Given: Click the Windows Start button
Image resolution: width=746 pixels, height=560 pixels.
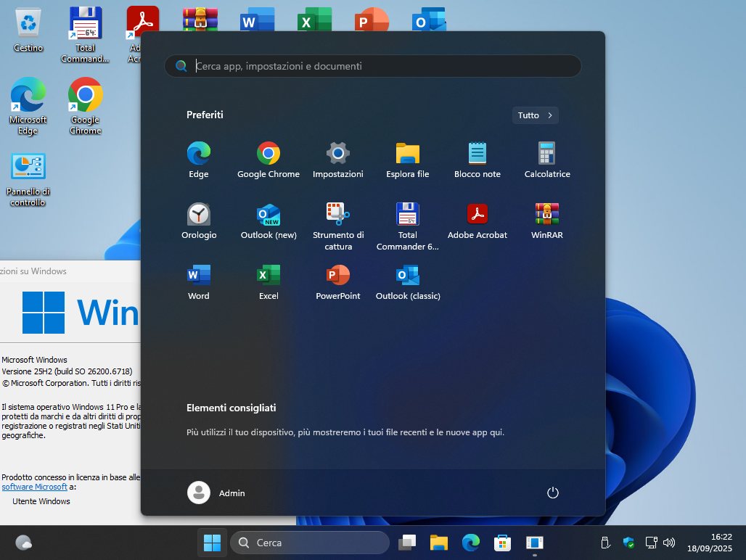Looking at the screenshot, I should (x=212, y=543).
